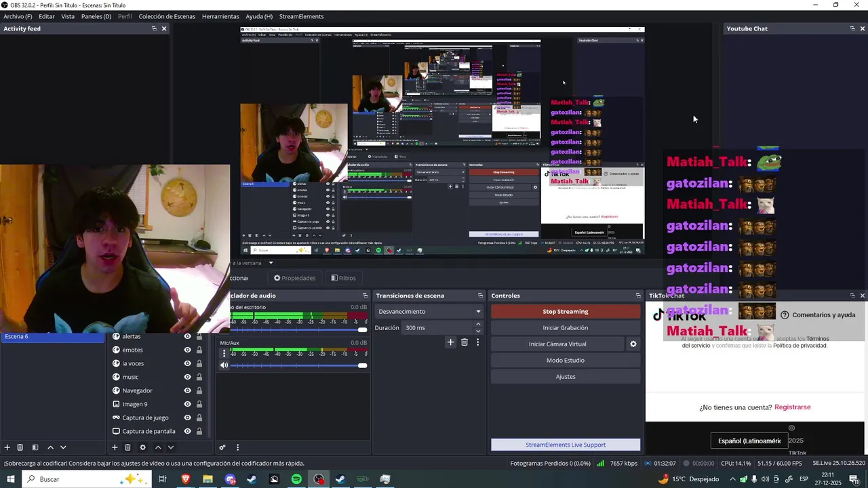Hide the emotes source
Screen dimensions: 868x488
[x=188, y=350]
